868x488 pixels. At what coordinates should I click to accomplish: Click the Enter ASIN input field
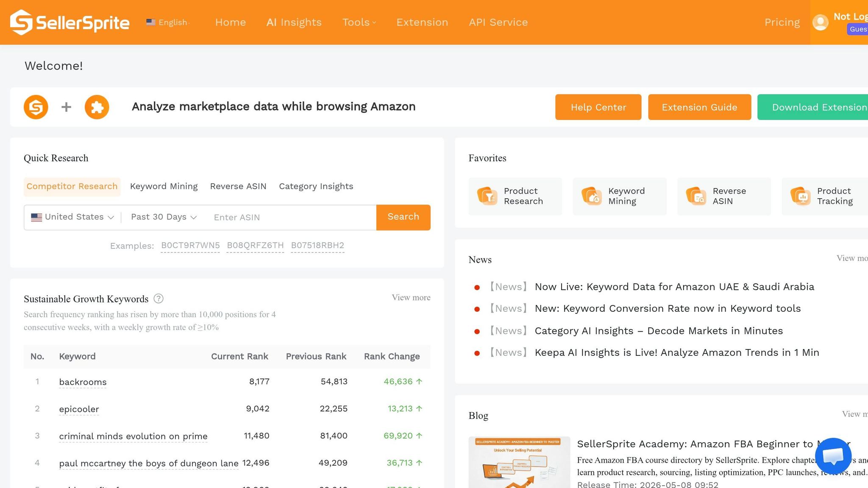292,217
